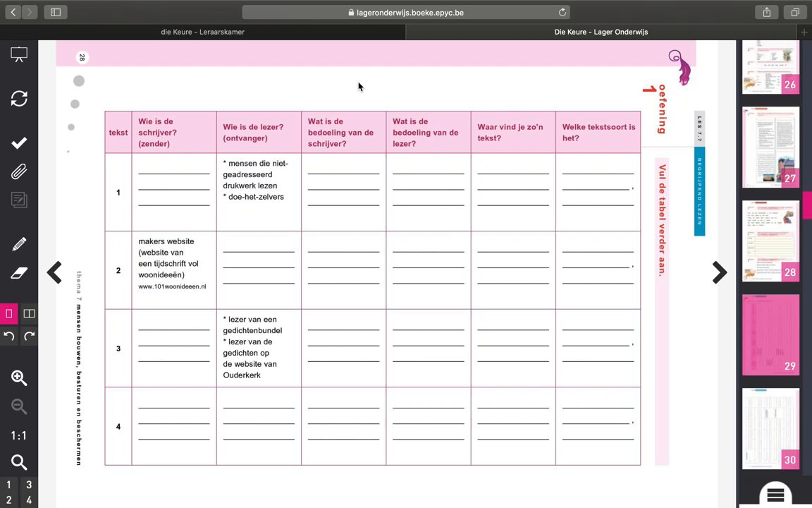Go to previous page arrow
Viewport: 812px width, 508px height.
click(x=54, y=272)
